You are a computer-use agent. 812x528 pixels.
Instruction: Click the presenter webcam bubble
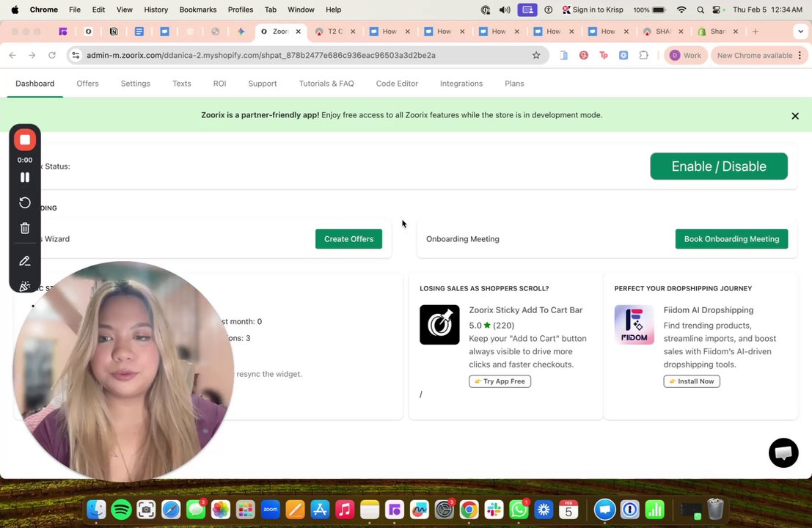(123, 371)
